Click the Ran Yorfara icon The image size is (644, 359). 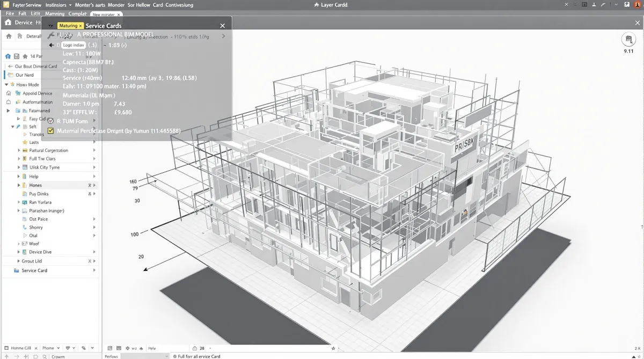pos(25,202)
